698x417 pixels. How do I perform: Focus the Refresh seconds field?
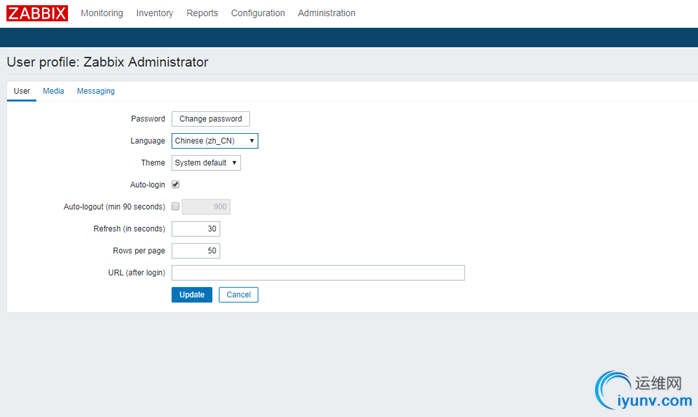coord(195,229)
